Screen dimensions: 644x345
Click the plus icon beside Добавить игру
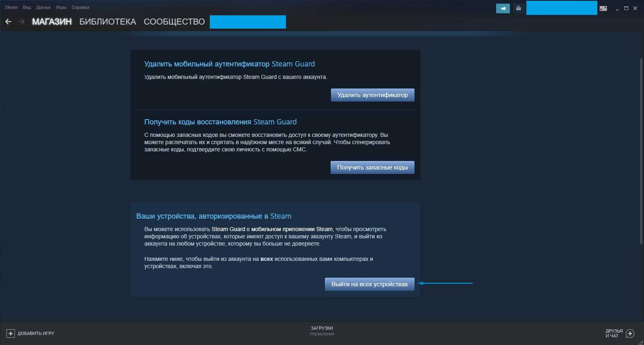tap(10, 333)
